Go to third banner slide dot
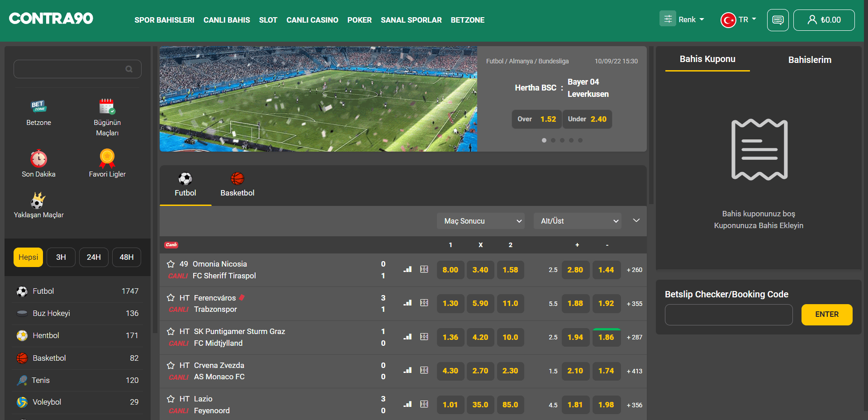The width and height of the screenshot is (868, 420). [x=562, y=140]
